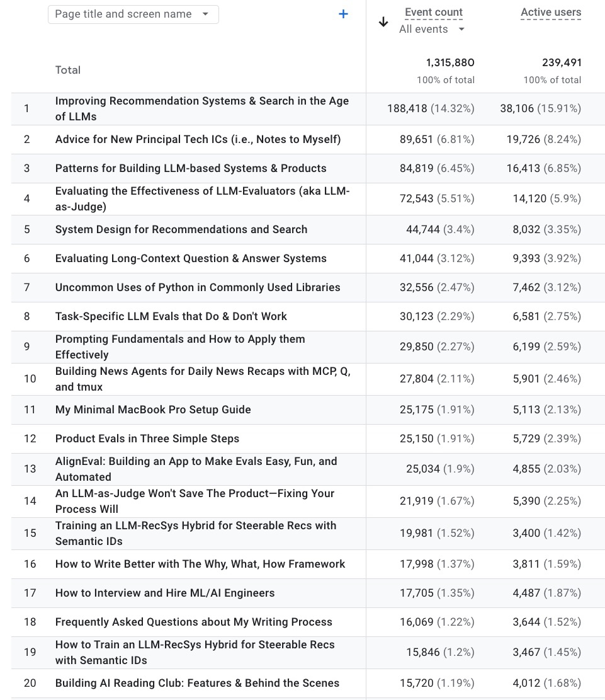The height and width of the screenshot is (700, 605).
Task: Expand the All events dropdown
Action: click(432, 29)
